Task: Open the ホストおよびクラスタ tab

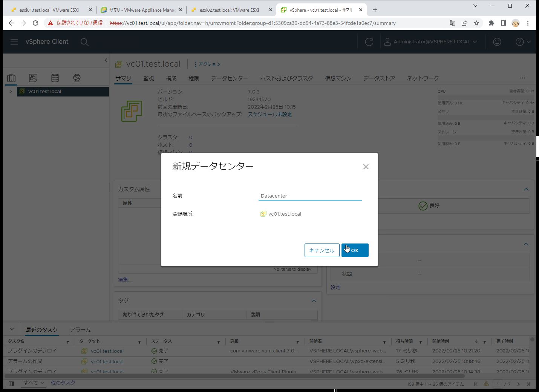Action: pyautogui.click(x=286, y=78)
